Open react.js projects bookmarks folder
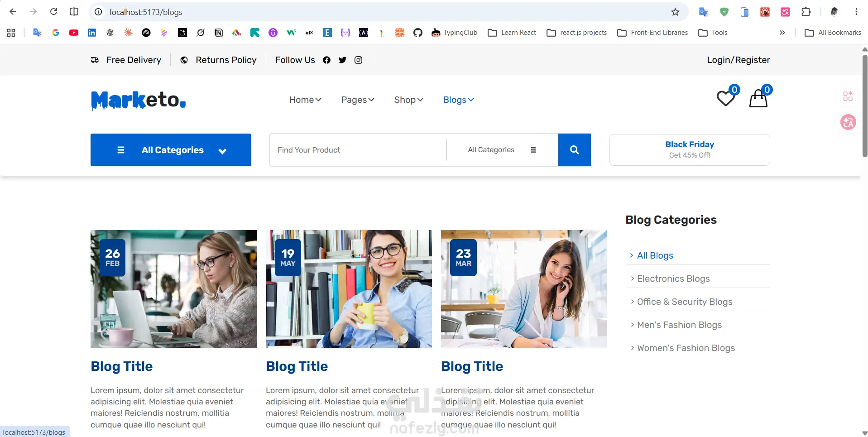This screenshot has height=437, width=868. [577, 33]
